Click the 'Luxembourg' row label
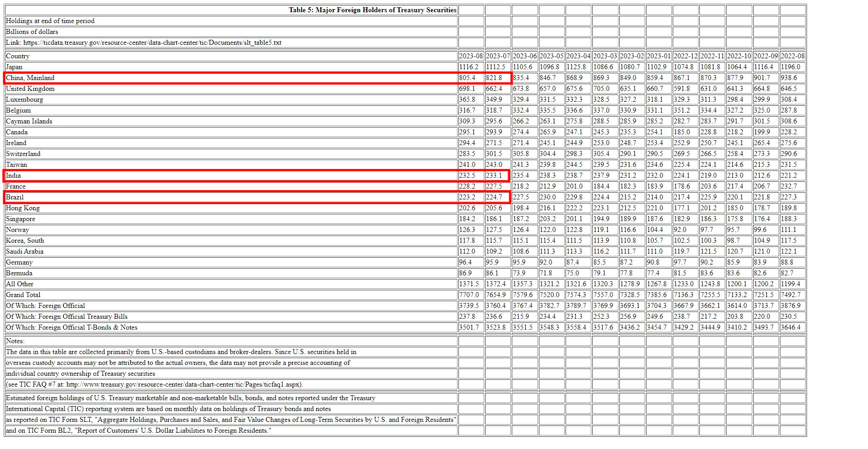Screen dimensions: 868x449 click(231, 99)
